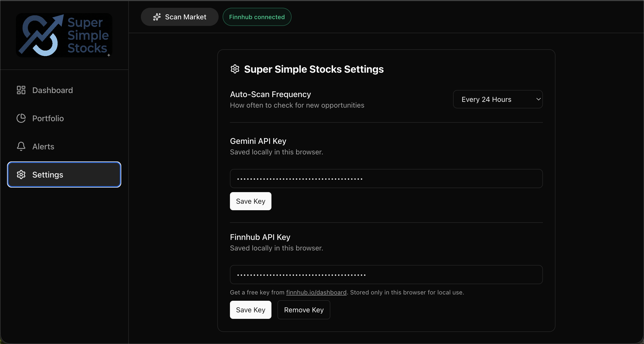The width and height of the screenshot is (644, 344).
Task: Save the Gemini API key
Action: (x=251, y=201)
